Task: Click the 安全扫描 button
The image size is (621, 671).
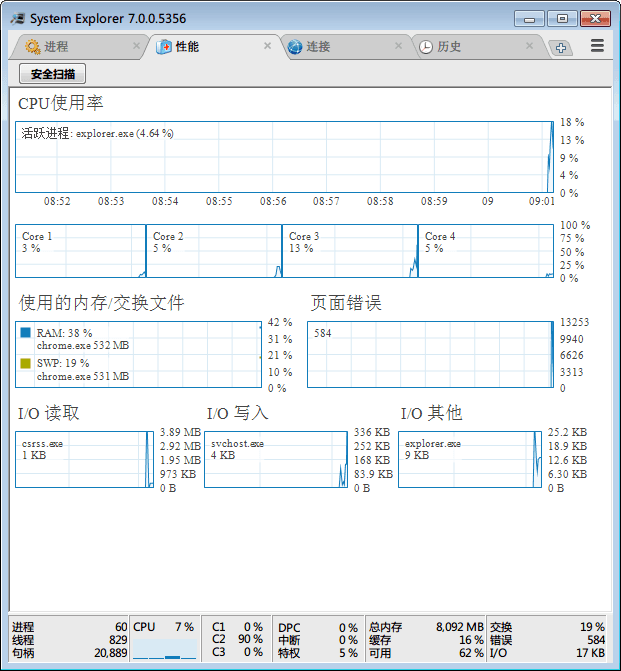Action: [52, 74]
